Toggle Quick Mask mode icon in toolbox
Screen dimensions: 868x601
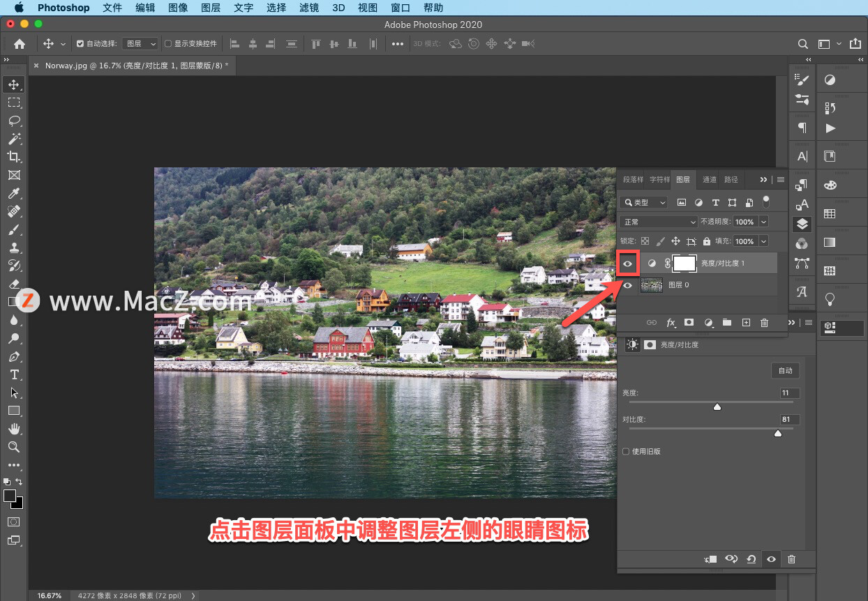[14, 522]
